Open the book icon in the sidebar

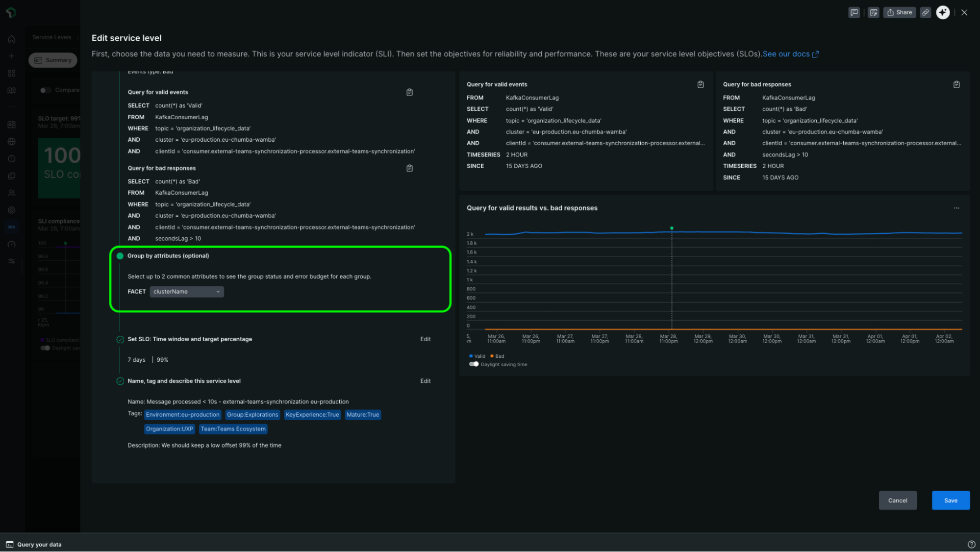[12, 91]
